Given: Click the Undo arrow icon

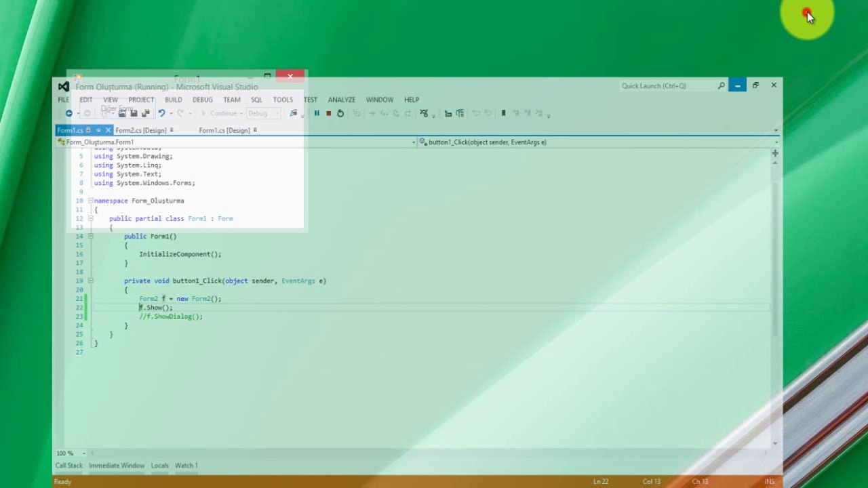Looking at the screenshot, I should 161,113.
